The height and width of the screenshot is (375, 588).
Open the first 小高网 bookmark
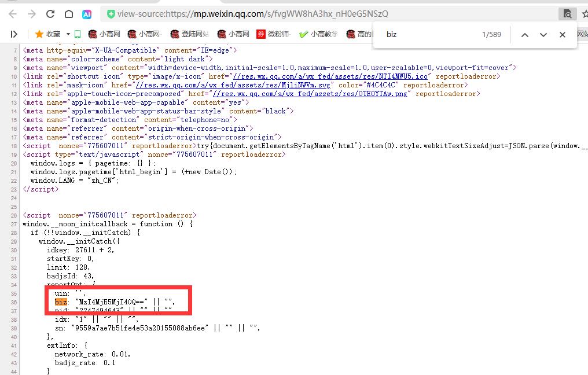(104, 34)
